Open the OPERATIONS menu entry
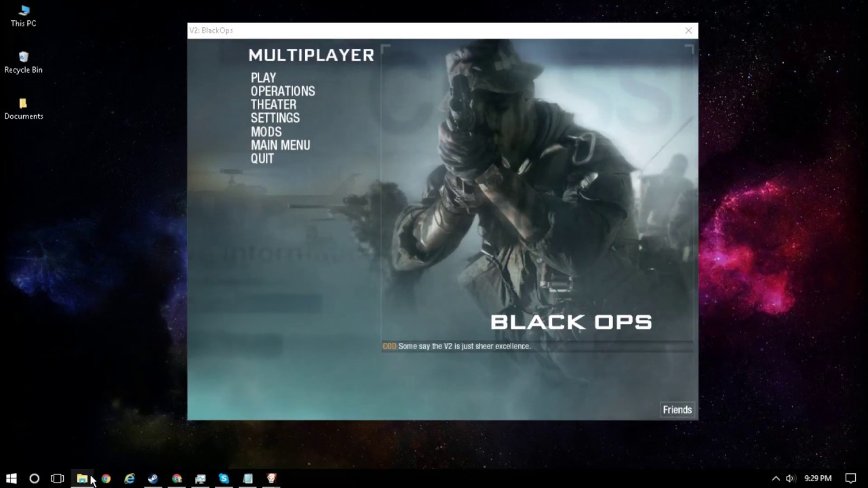Screen dimensions: 868x488 [283, 91]
